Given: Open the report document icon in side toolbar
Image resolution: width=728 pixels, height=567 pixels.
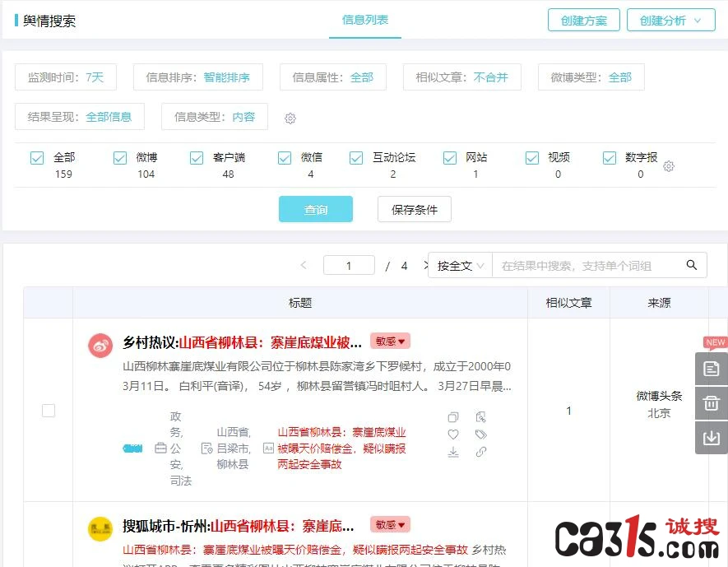Looking at the screenshot, I should tap(711, 369).
